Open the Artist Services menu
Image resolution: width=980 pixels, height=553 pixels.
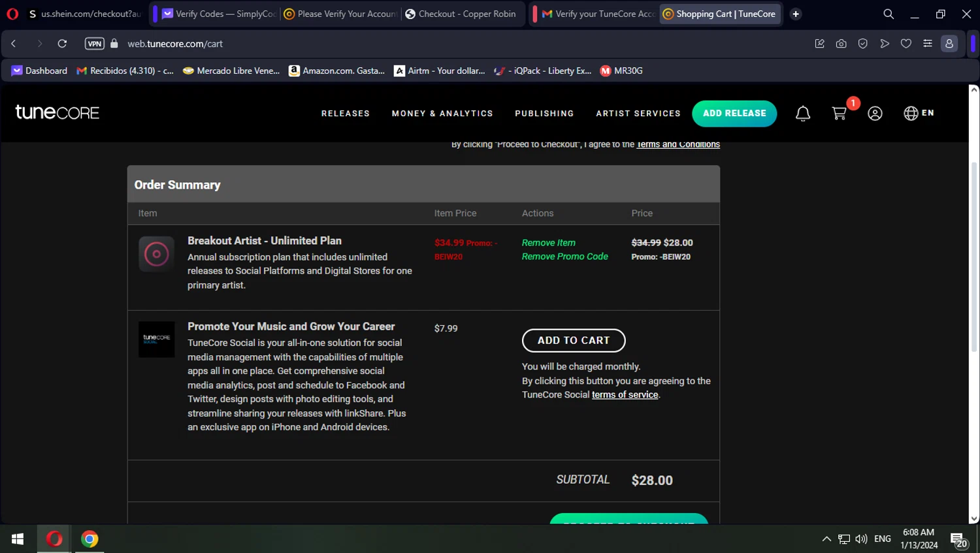pos(638,114)
